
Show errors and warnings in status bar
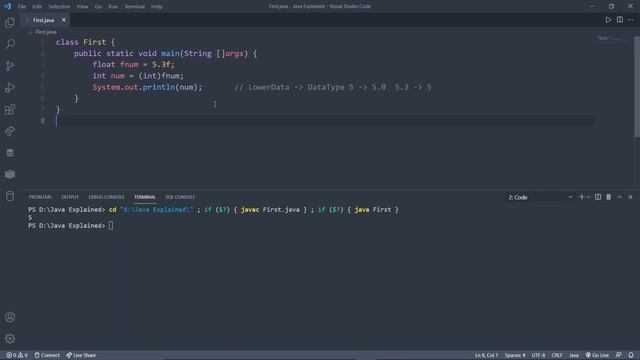(x=17, y=355)
